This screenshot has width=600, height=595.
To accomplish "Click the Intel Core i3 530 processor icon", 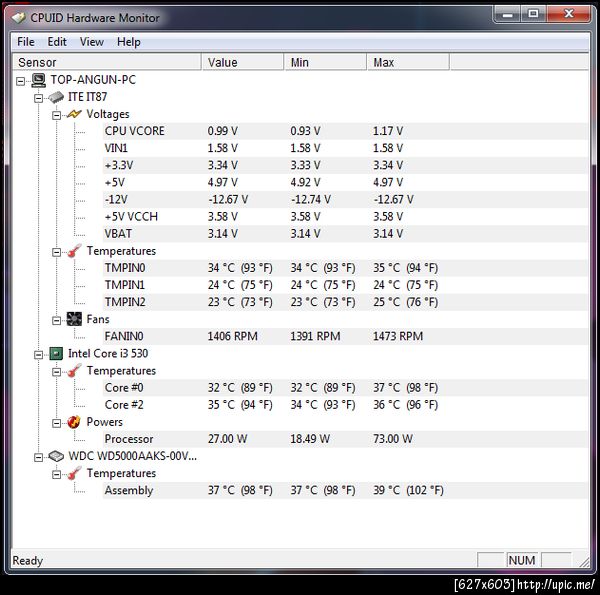I will click(x=56, y=354).
